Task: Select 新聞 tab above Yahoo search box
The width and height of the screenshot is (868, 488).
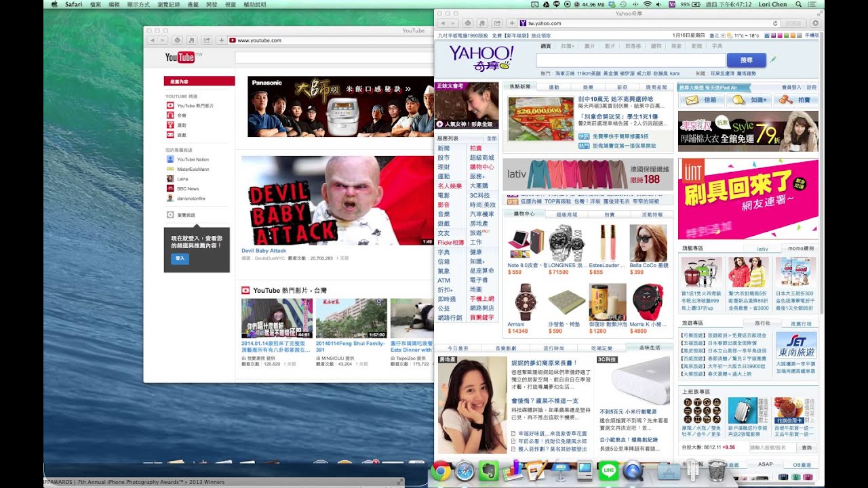Action: [x=696, y=46]
